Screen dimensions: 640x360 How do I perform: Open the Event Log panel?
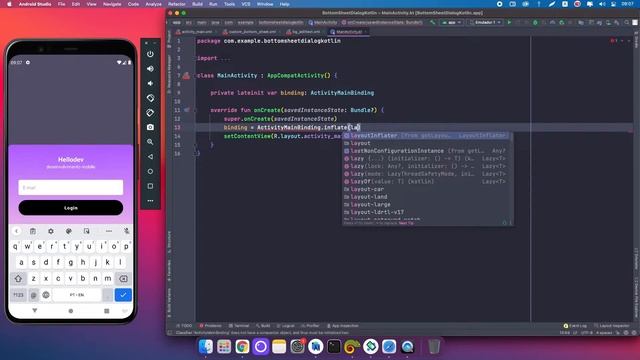pyautogui.click(x=575, y=326)
